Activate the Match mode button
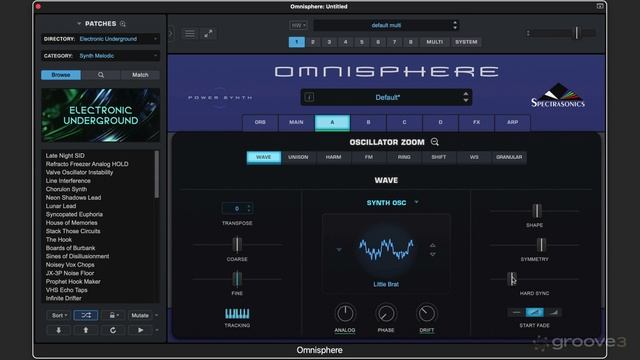 [x=140, y=75]
